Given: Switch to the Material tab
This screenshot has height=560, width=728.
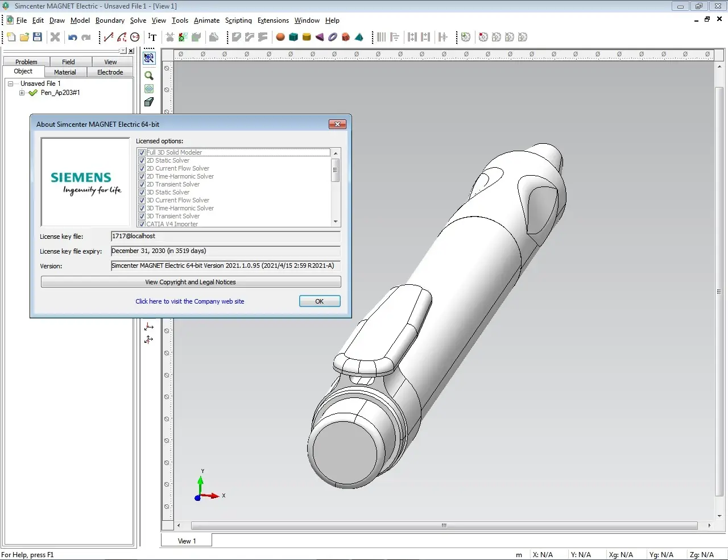Looking at the screenshot, I should [65, 72].
